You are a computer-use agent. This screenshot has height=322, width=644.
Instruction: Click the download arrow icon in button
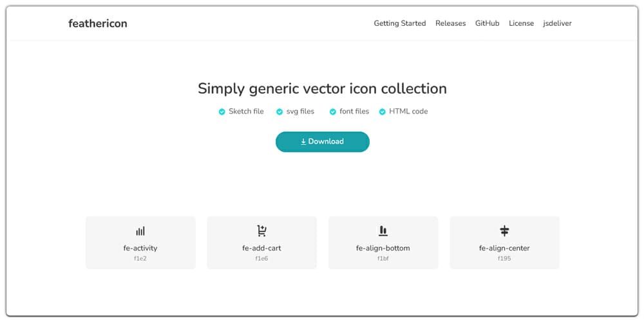303,142
